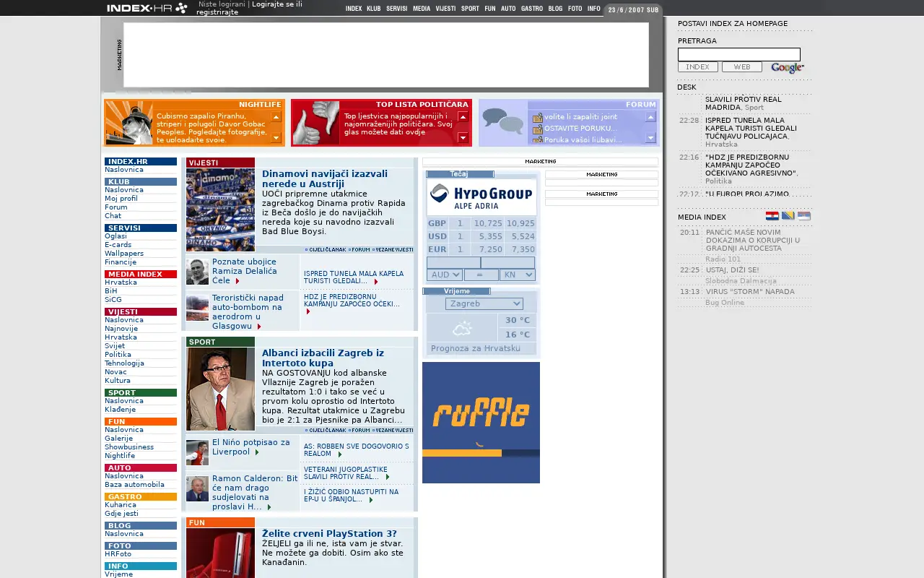Click the INDEX.HR logo in the header

tap(147, 8)
